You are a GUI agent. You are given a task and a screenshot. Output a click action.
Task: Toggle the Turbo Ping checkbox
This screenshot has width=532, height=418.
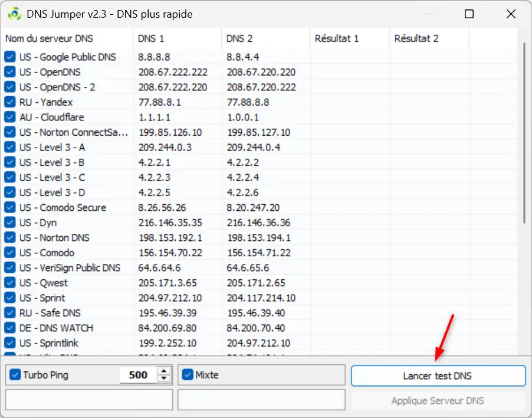[x=15, y=374]
